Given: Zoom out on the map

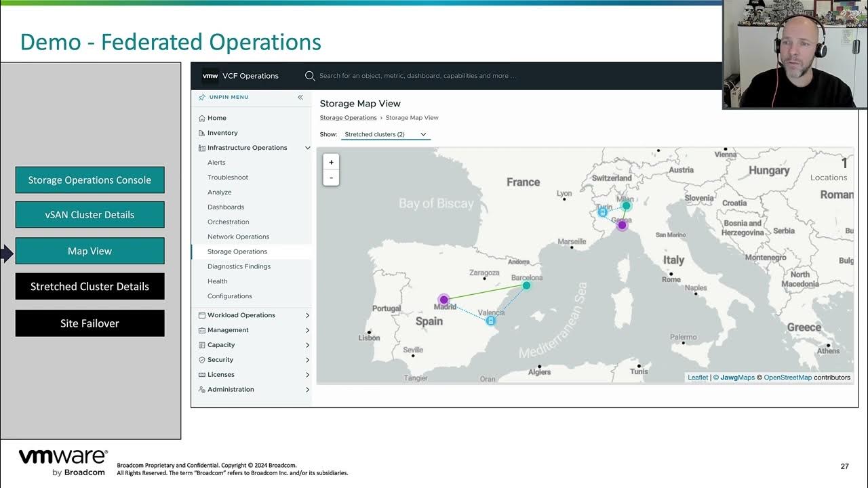Looking at the screenshot, I should 331,178.
